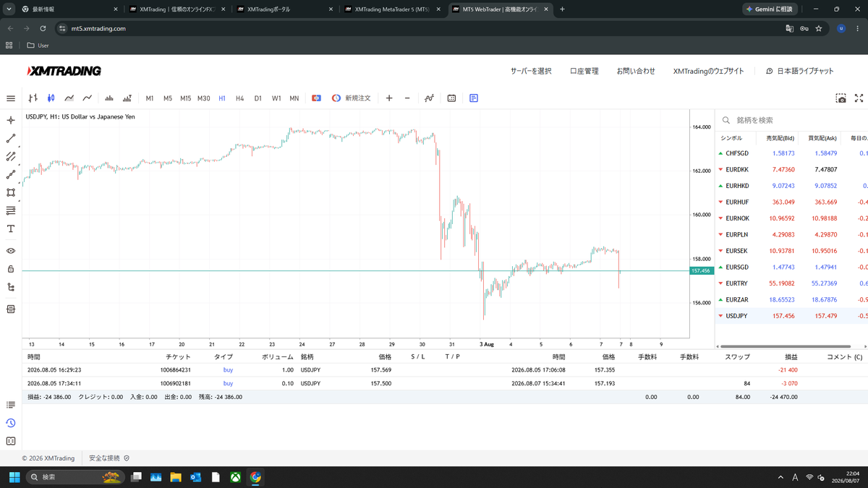The height and width of the screenshot is (488, 868).
Task: Open the economic calendar icon
Action: tap(451, 98)
